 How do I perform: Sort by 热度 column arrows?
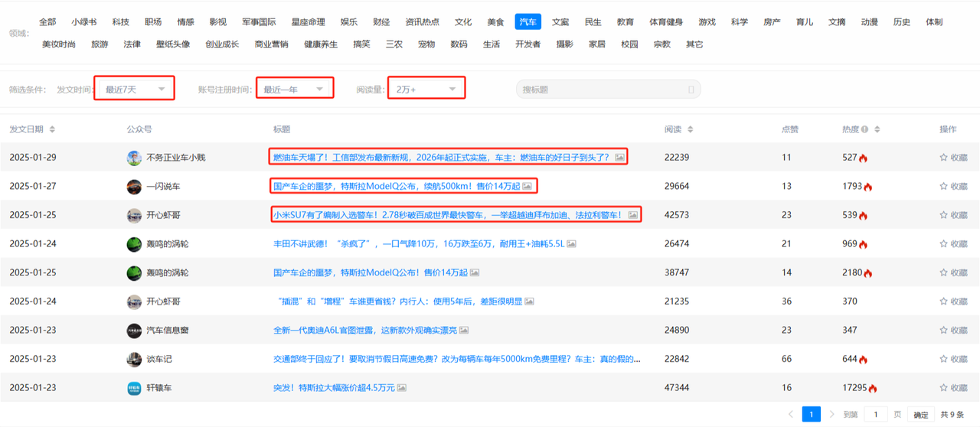[x=877, y=129]
